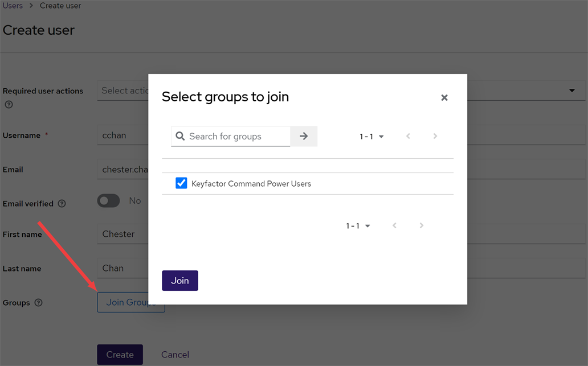Open Required user actions dropdown
The width and height of the screenshot is (588, 366).
tap(571, 91)
